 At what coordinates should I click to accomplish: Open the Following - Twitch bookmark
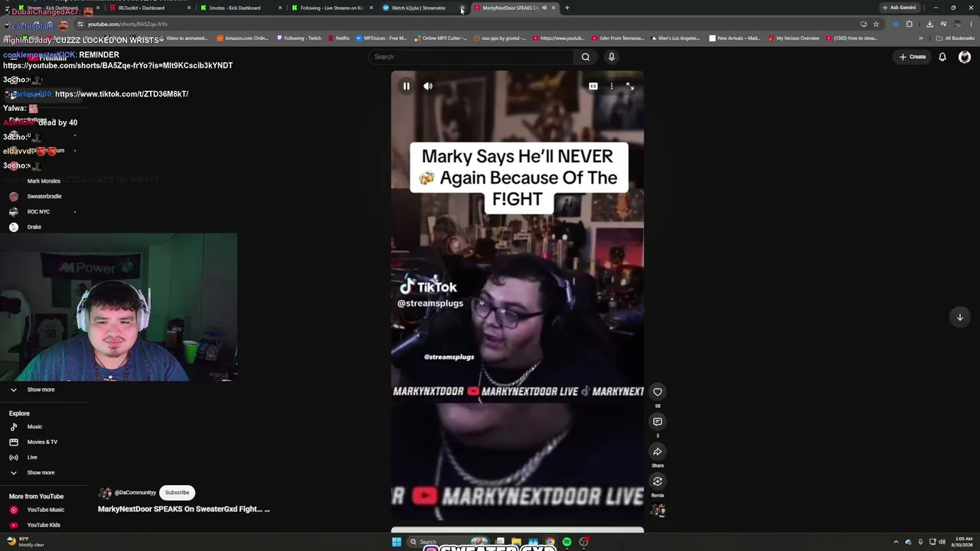pyautogui.click(x=299, y=38)
